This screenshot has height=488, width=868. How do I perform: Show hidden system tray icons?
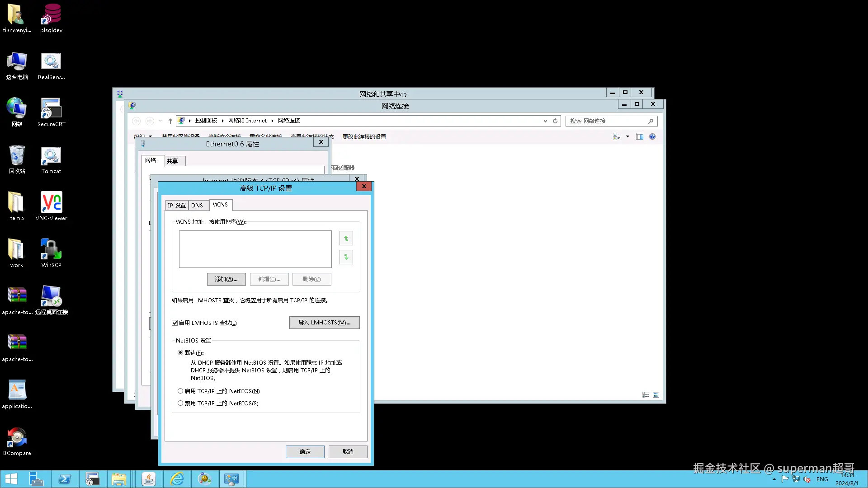pos(774,479)
